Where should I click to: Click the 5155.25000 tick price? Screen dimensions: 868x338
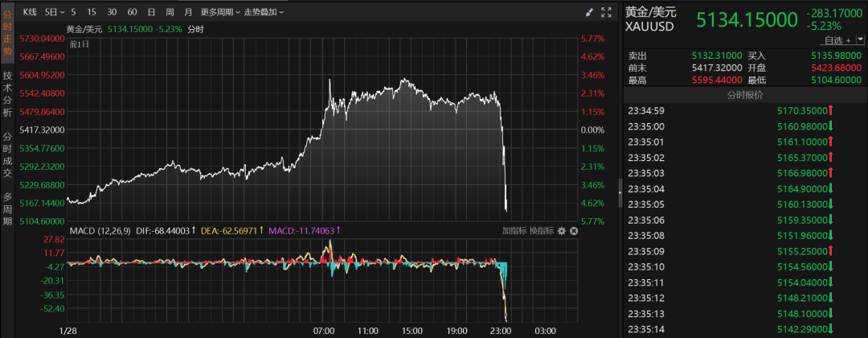802,251
